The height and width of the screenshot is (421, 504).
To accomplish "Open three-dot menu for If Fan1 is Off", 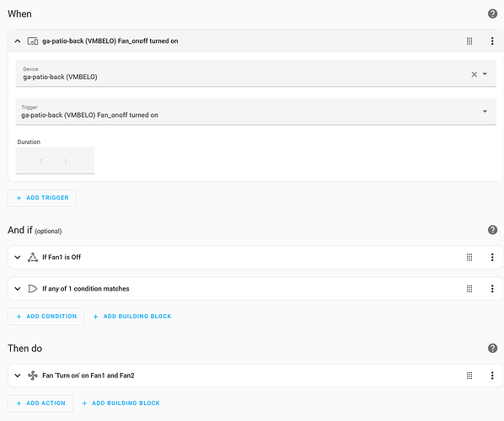I will point(492,257).
